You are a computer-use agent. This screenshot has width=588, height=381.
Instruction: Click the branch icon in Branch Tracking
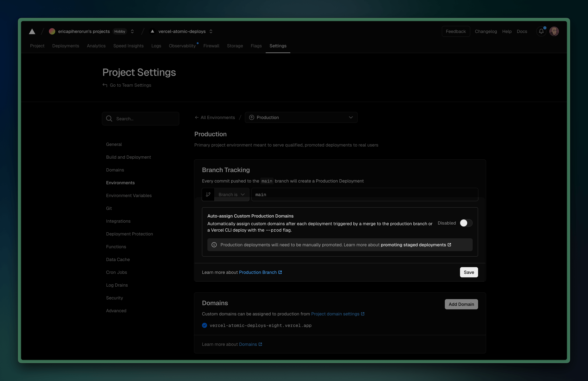pyautogui.click(x=208, y=194)
